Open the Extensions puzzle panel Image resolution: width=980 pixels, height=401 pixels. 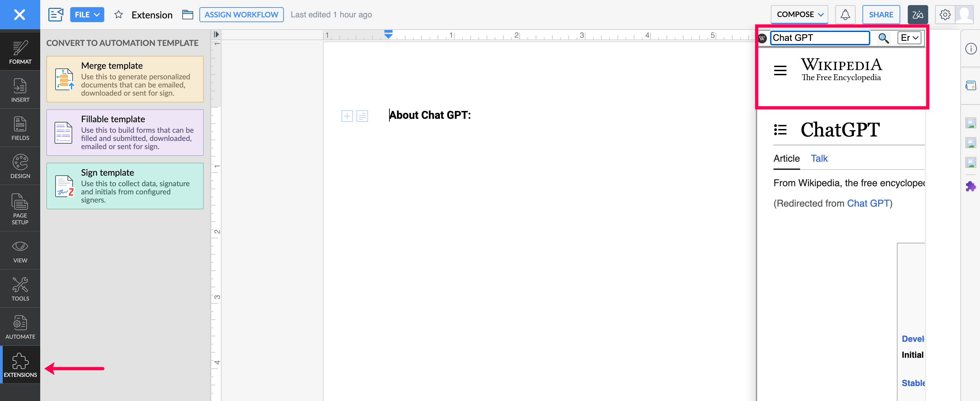(20, 365)
